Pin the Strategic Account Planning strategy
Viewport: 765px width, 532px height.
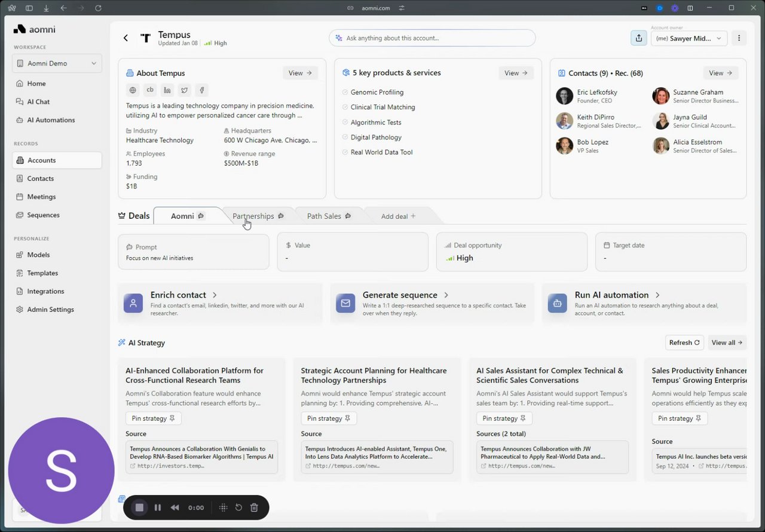point(329,418)
